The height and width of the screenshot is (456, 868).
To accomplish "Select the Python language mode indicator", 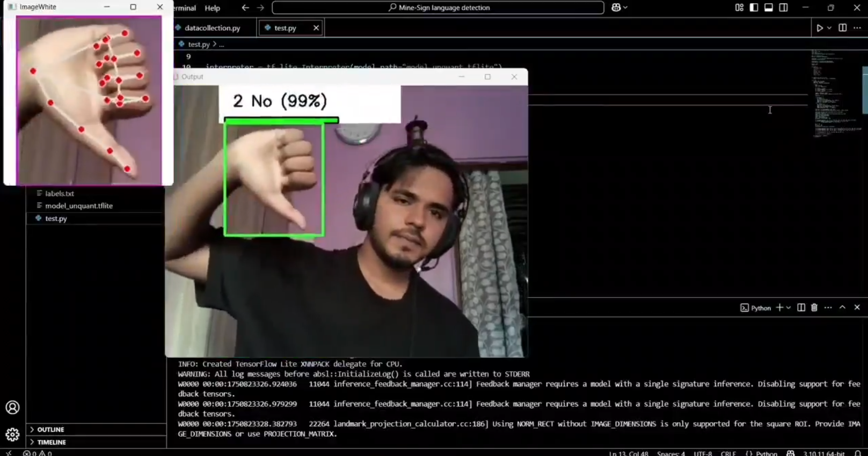I will [x=761, y=453].
